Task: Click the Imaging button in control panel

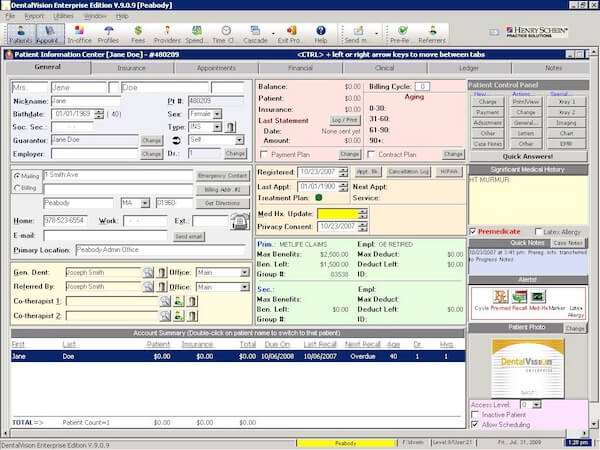Action: pyautogui.click(x=566, y=123)
